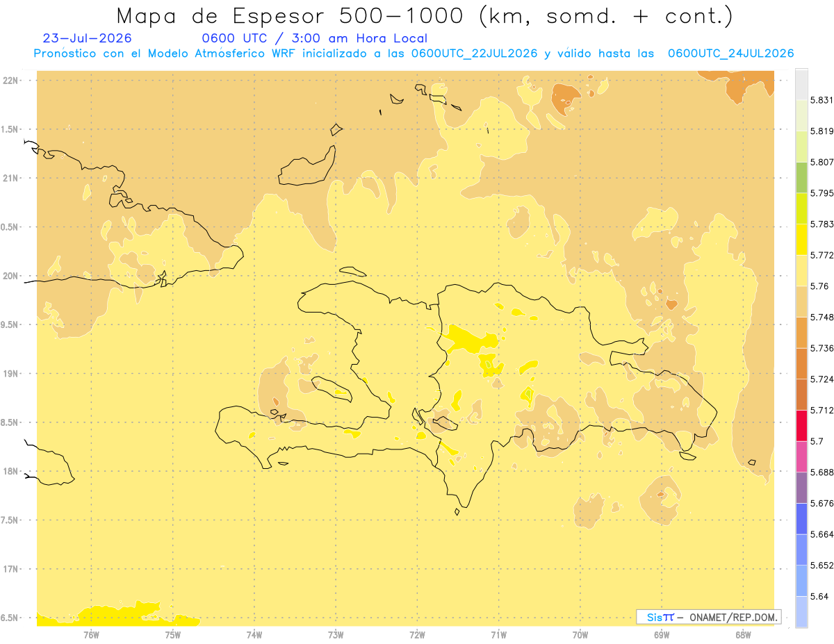Click the legend value '5.688'
834x644 pixels.
tap(822, 472)
